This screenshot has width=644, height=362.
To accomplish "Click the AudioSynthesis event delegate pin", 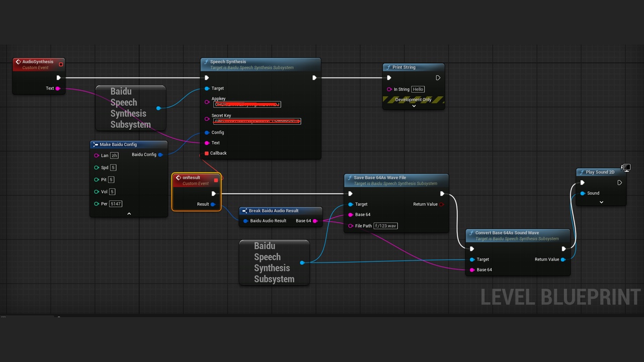I will [61, 64].
